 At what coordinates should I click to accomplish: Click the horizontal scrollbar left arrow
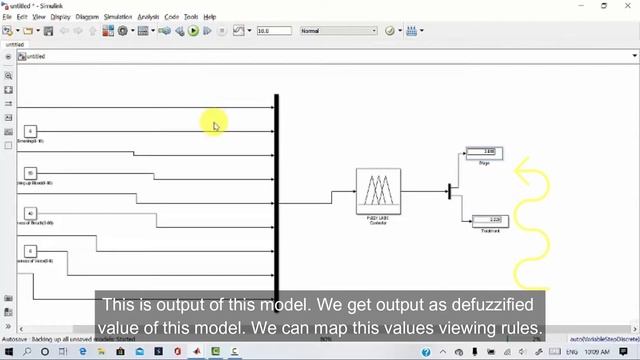pos(21,329)
